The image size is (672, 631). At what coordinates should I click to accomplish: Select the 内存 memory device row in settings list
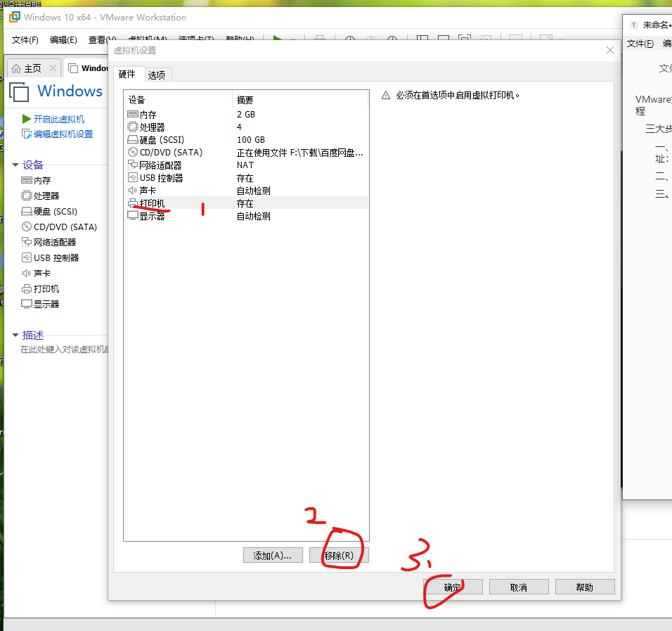point(246,115)
